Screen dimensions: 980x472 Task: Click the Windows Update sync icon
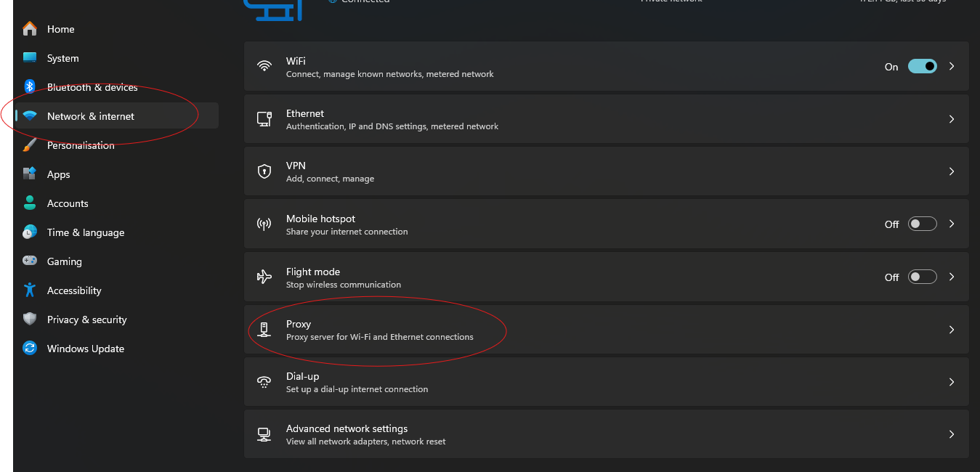[30, 349]
